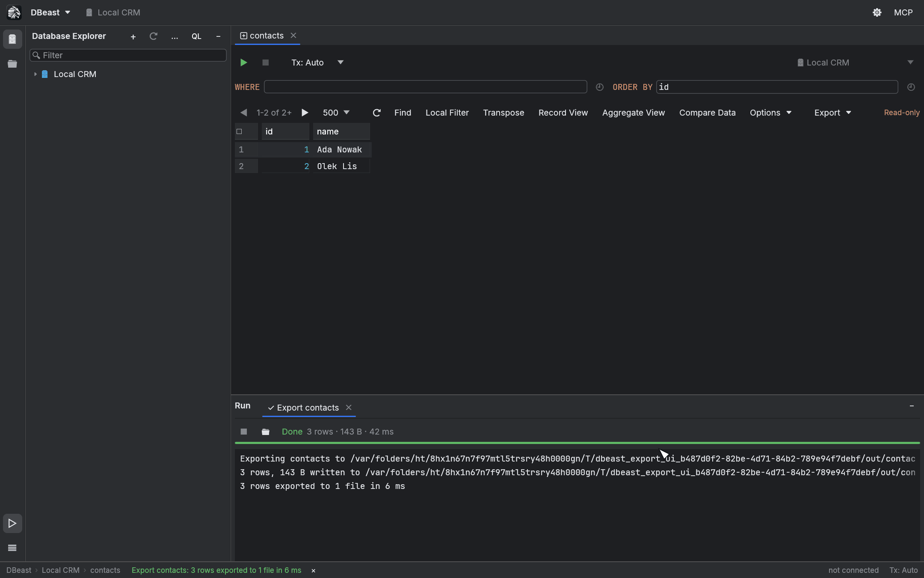Open the DBeast application dropdown
924x578 pixels.
point(50,12)
